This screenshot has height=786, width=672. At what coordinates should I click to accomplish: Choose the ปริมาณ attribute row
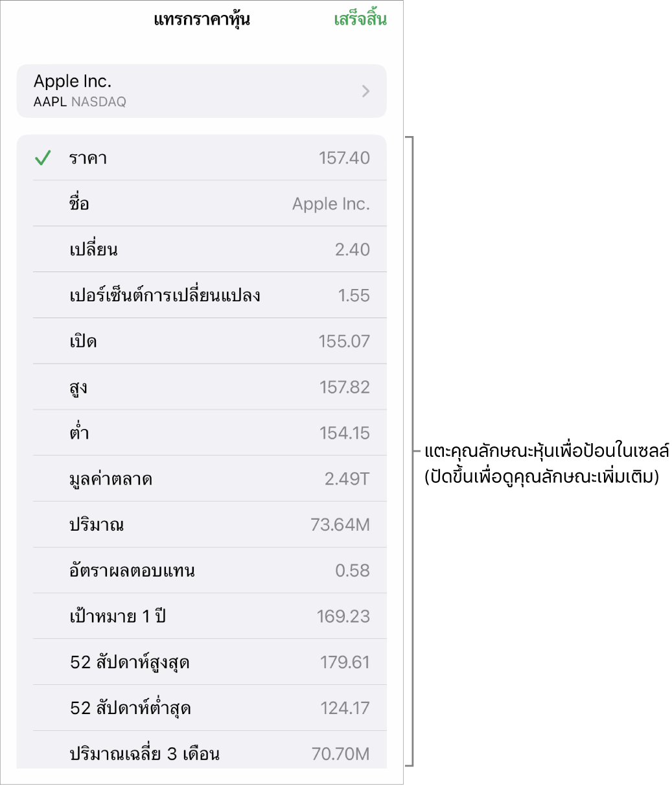202,525
